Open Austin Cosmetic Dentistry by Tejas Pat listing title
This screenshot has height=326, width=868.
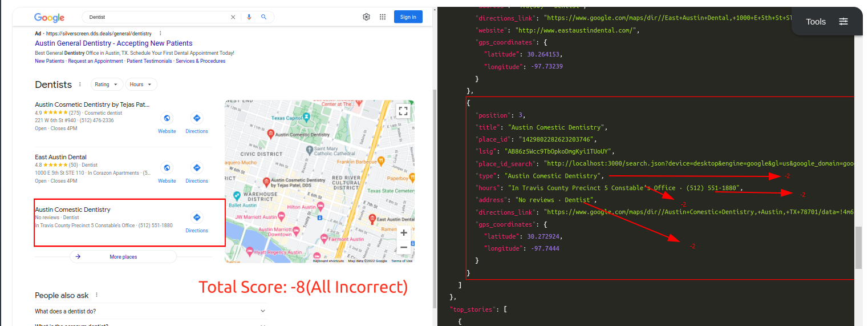[92, 105]
